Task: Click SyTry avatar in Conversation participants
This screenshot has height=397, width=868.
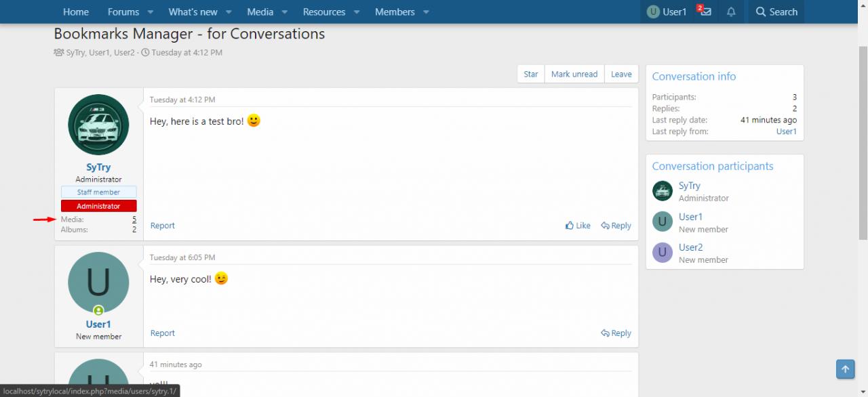Action: [662, 191]
